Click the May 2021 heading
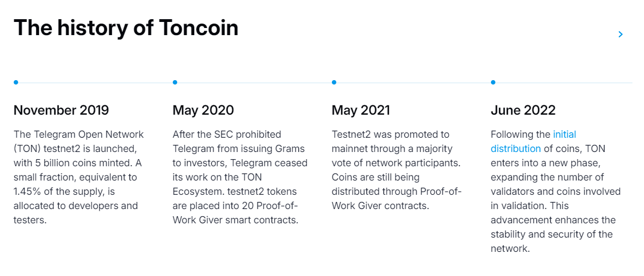Image resolution: width=644 pixels, height=276 pixels. pyautogui.click(x=361, y=110)
